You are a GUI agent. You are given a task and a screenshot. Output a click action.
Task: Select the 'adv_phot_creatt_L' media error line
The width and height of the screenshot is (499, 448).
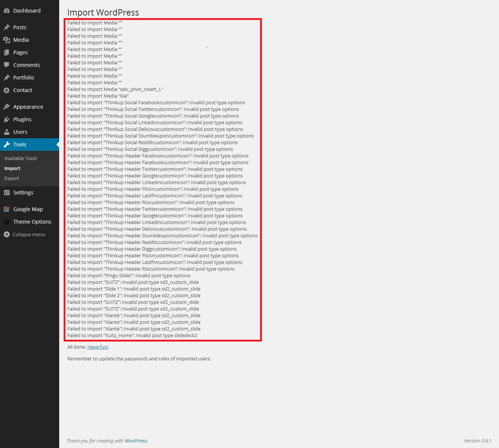click(x=115, y=89)
